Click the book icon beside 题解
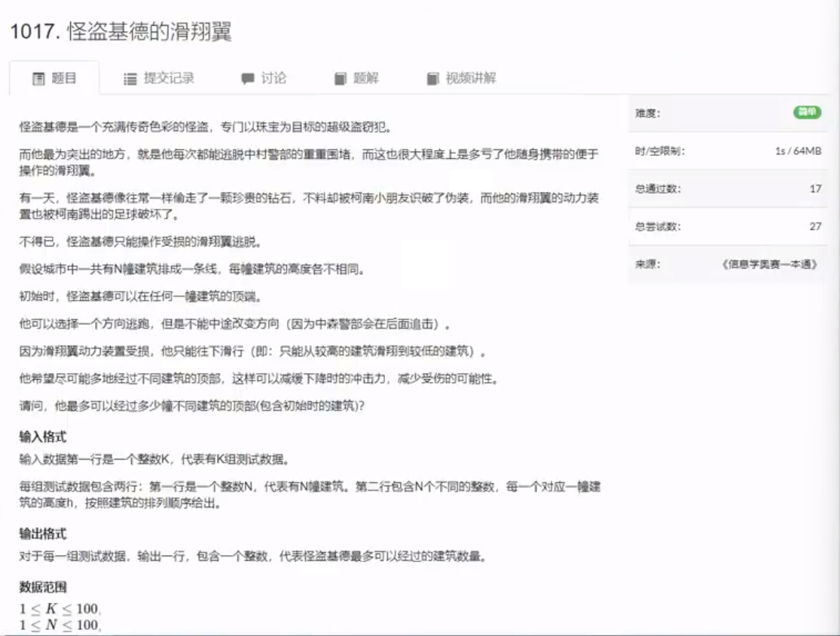 click(341, 79)
